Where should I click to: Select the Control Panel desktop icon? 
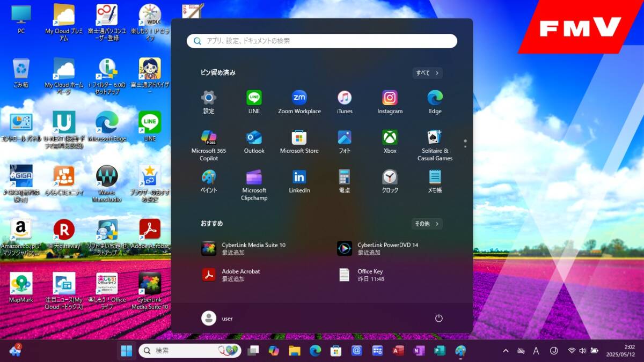pyautogui.click(x=21, y=127)
